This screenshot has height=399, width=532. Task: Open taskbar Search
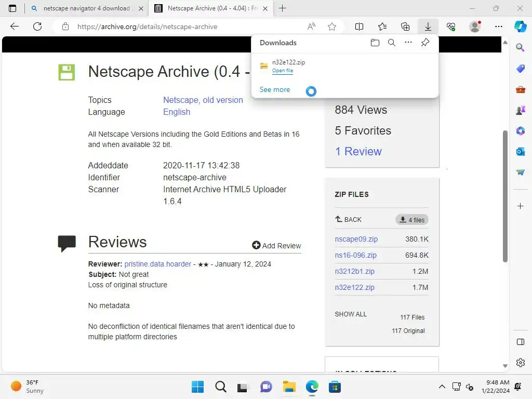point(220,387)
